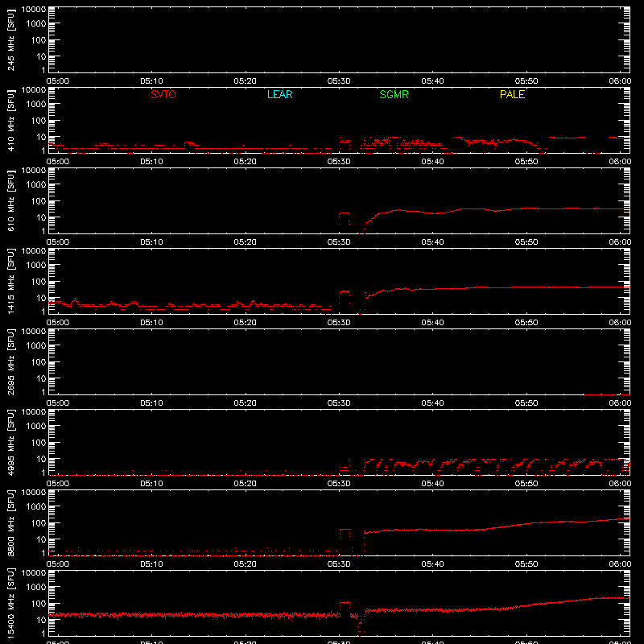
Task: Select the 610 MHz [SFU] axis label
Action: point(11,200)
